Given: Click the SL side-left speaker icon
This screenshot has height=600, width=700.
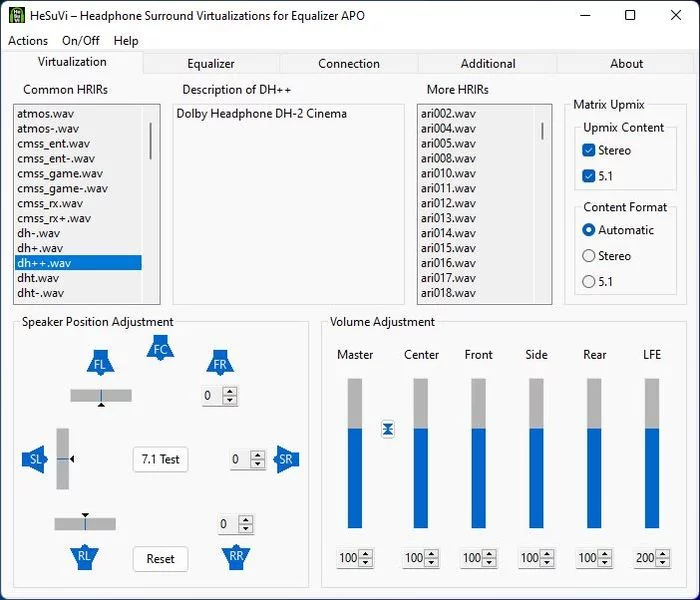Looking at the screenshot, I should [x=35, y=459].
